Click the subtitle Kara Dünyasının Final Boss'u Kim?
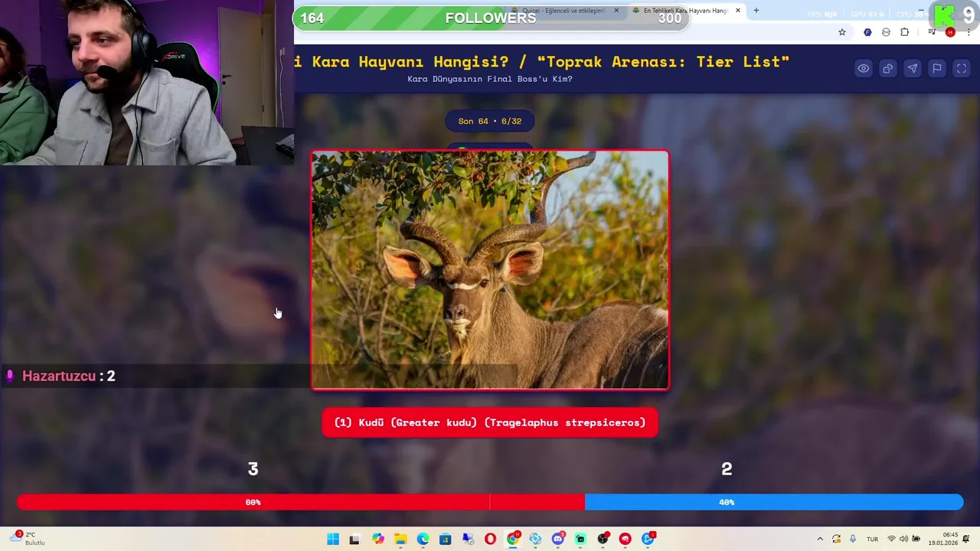This screenshot has width=980, height=551. click(490, 79)
